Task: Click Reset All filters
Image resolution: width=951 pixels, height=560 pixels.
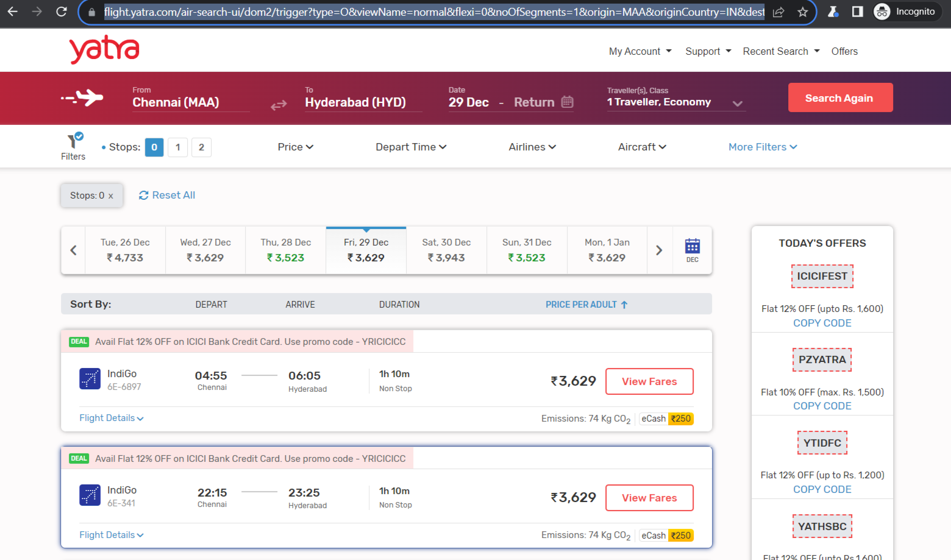Action: click(x=167, y=195)
